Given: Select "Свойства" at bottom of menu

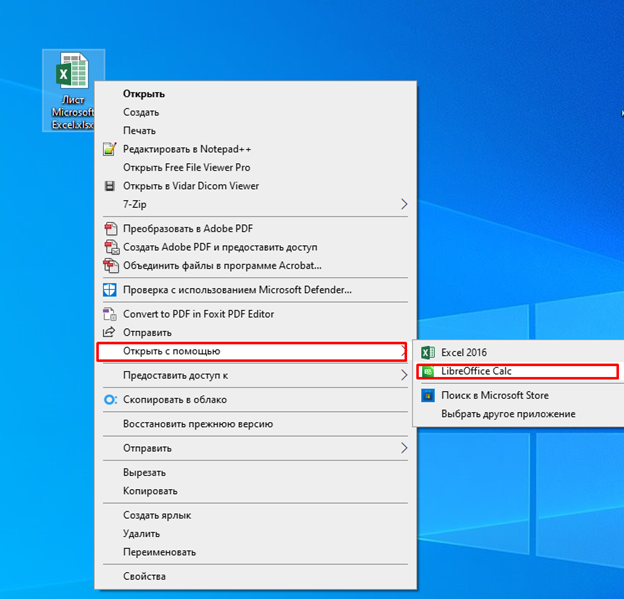Looking at the screenshot, I should coord(144,577).
